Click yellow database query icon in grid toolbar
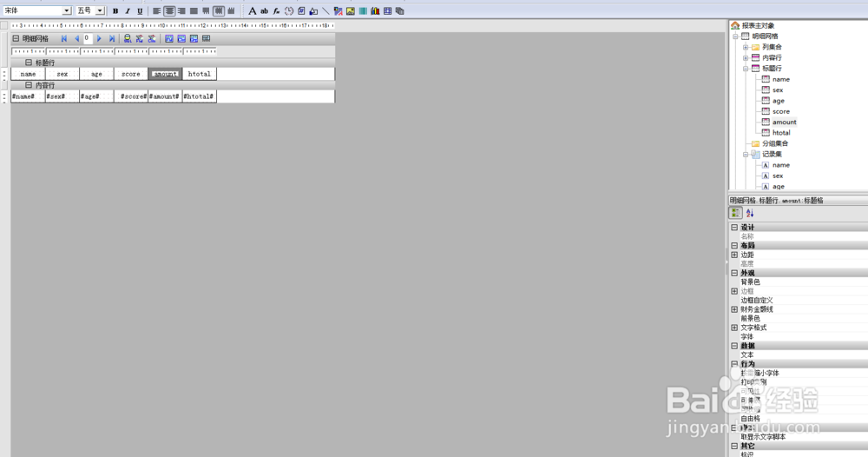868x457 pixels. (128, 39)
